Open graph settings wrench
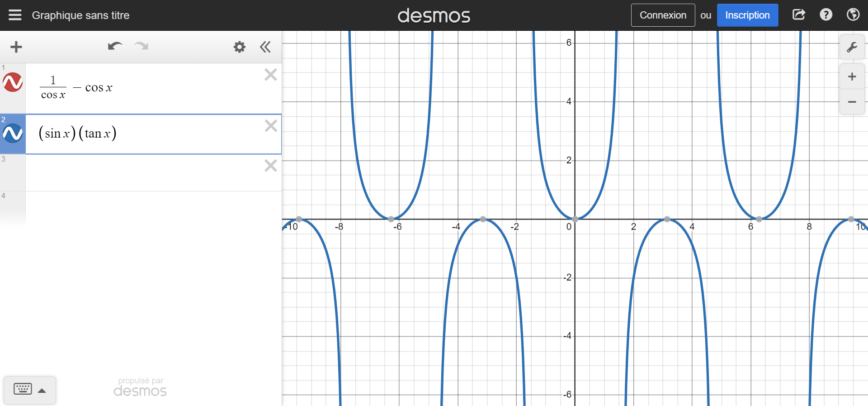Viewport: 868px width, 406px height. coord(852,47)
